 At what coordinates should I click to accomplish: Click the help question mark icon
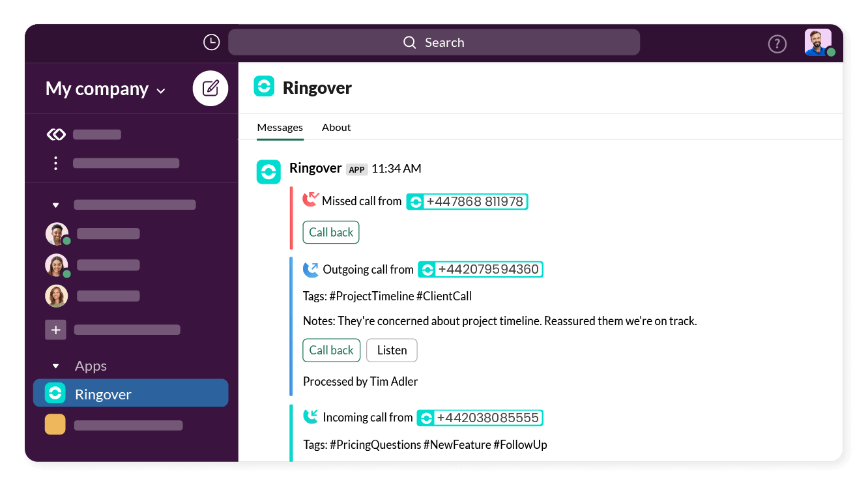777,44
